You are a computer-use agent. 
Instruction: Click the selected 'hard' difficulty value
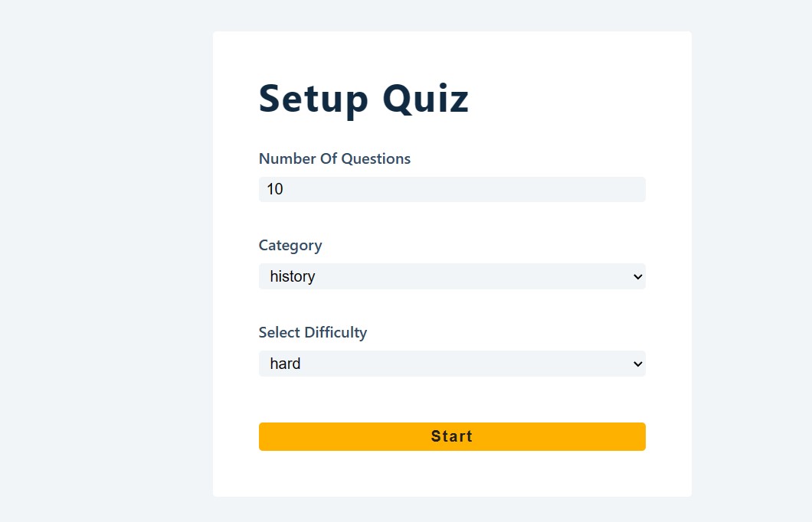click(x=285, y=364)
